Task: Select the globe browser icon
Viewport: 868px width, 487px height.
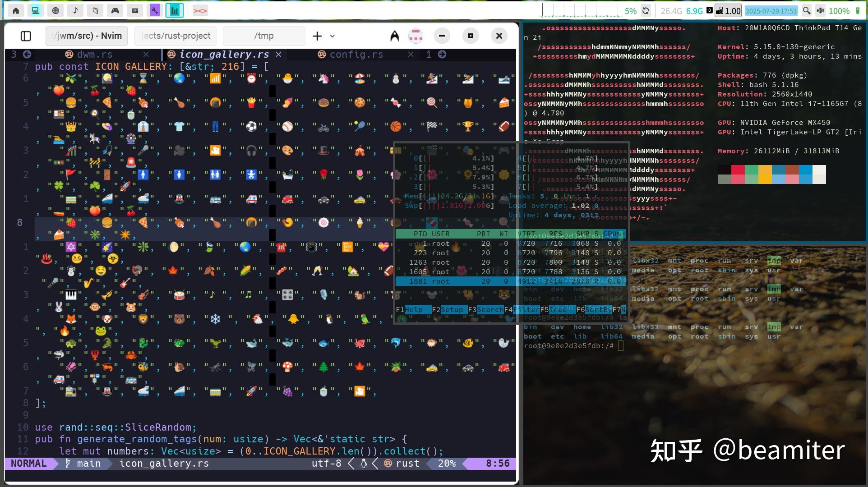Action: (x=55, y=10)
